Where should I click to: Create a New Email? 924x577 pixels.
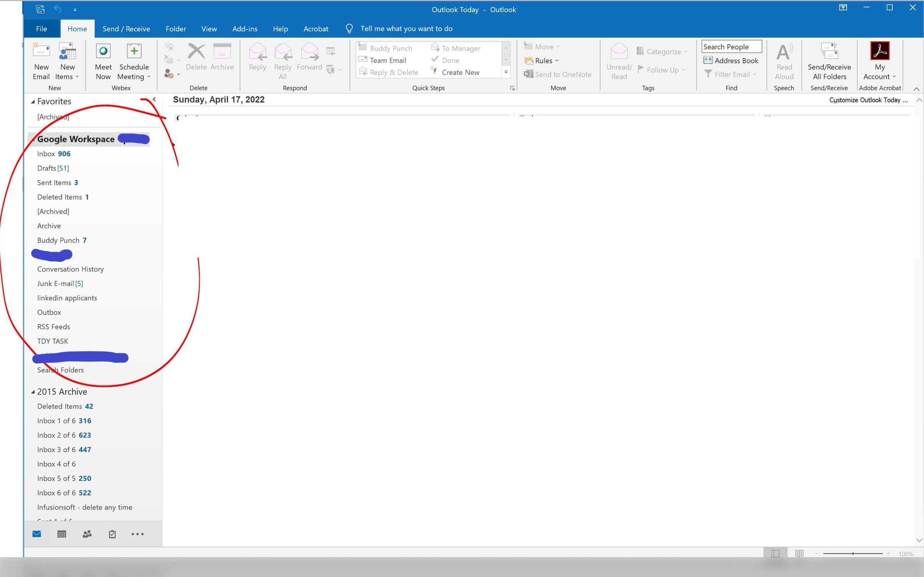(x=41, y=61)
